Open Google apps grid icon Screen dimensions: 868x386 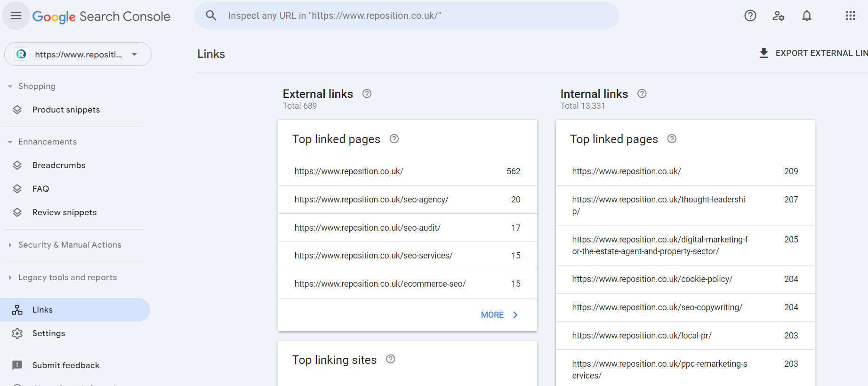(851, 16)
